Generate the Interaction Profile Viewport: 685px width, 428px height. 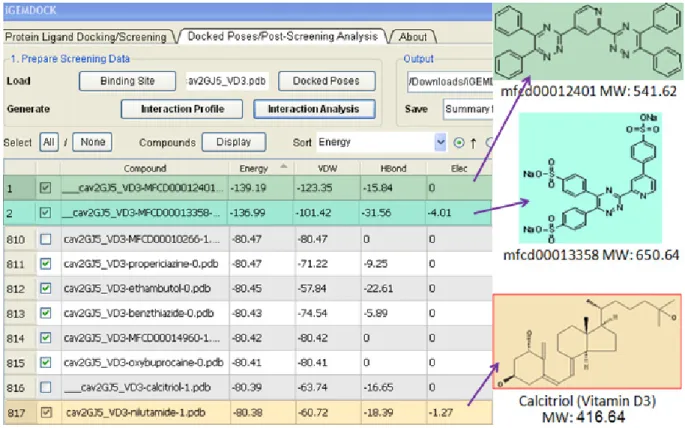(182, 109)
